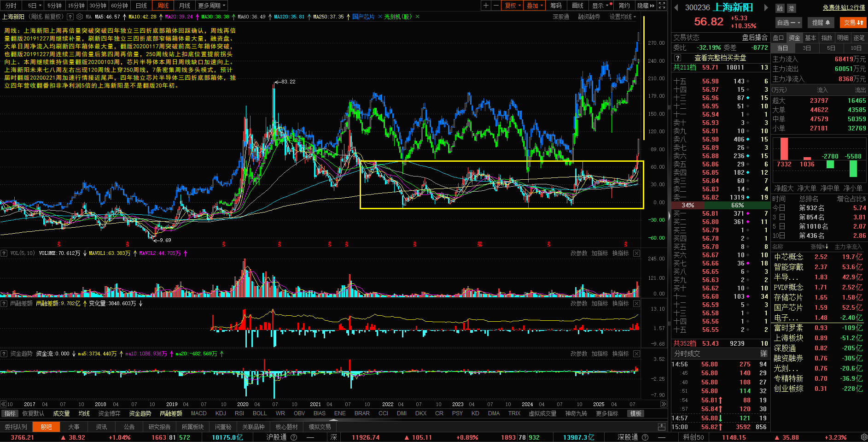Open the 自选 watchlist dropdown
This screenshot has width=868, height=442.
click(x=789, y=23)
